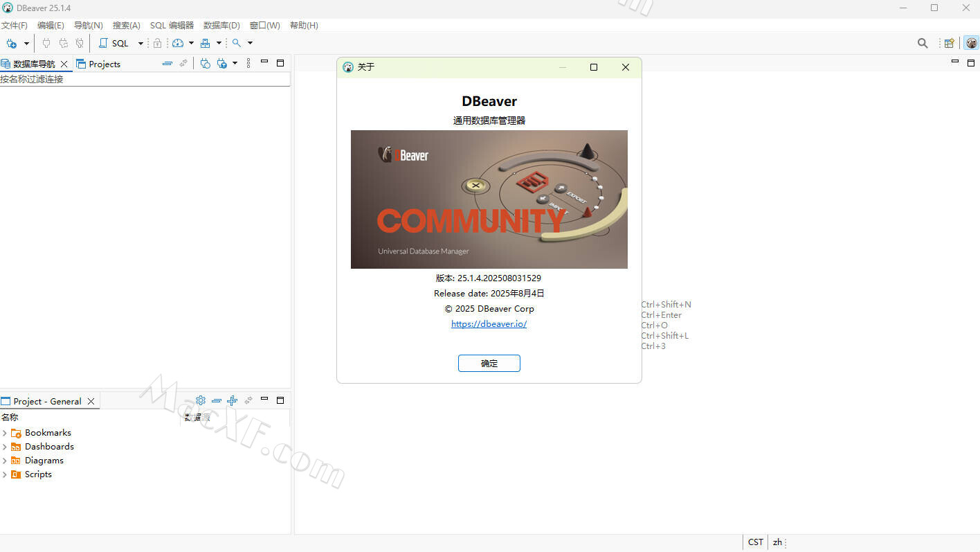
Task: Click the Connect plug icon in toolbar
Action: pos(46,43)
